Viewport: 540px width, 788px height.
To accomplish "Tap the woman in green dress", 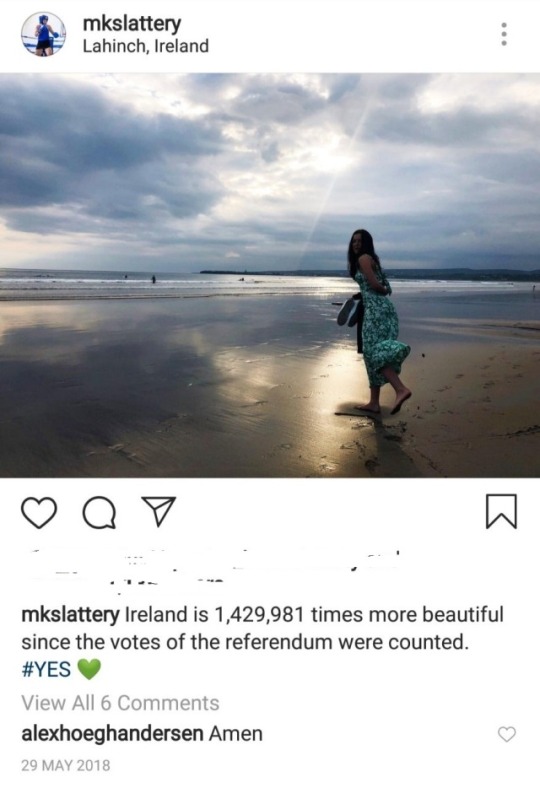I will 375,322.
